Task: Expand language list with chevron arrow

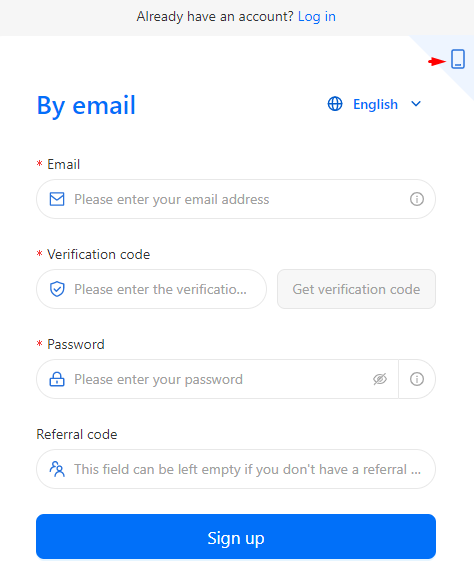Action: click(x=416, y=104)
